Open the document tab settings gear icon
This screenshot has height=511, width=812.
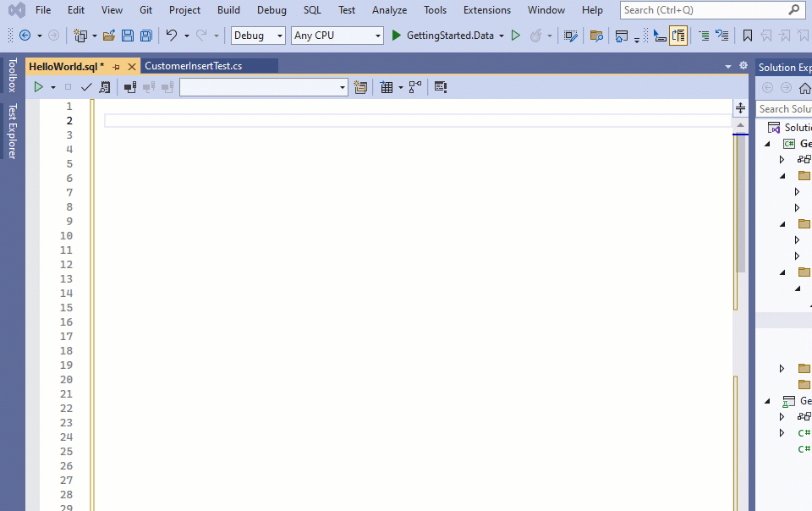tap(743, 65)
